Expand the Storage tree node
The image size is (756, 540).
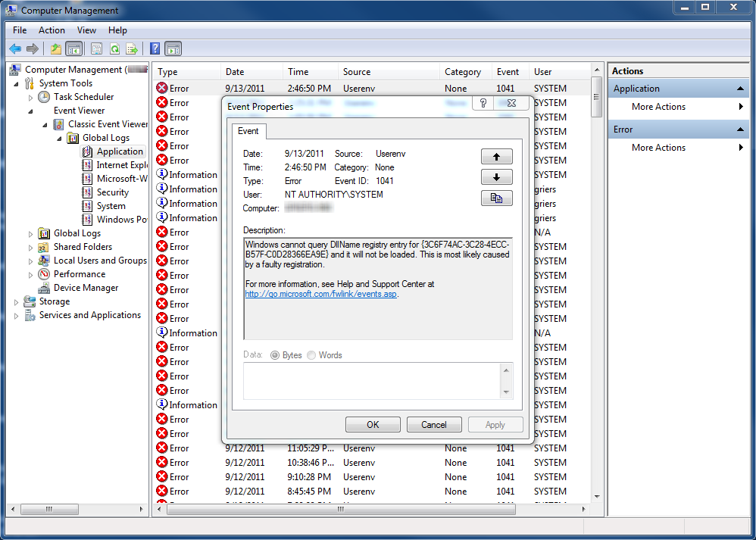[x=17, y=302]
